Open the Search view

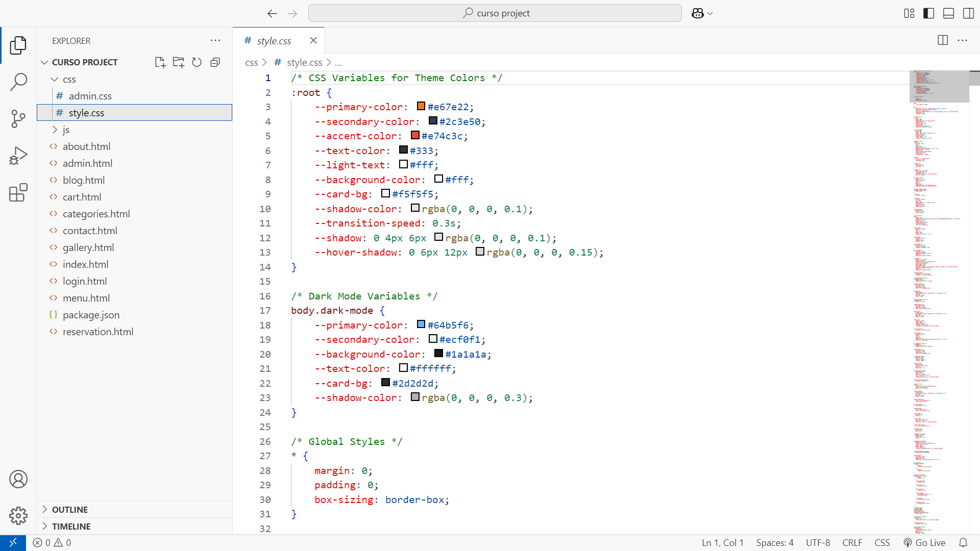(18, 82)
